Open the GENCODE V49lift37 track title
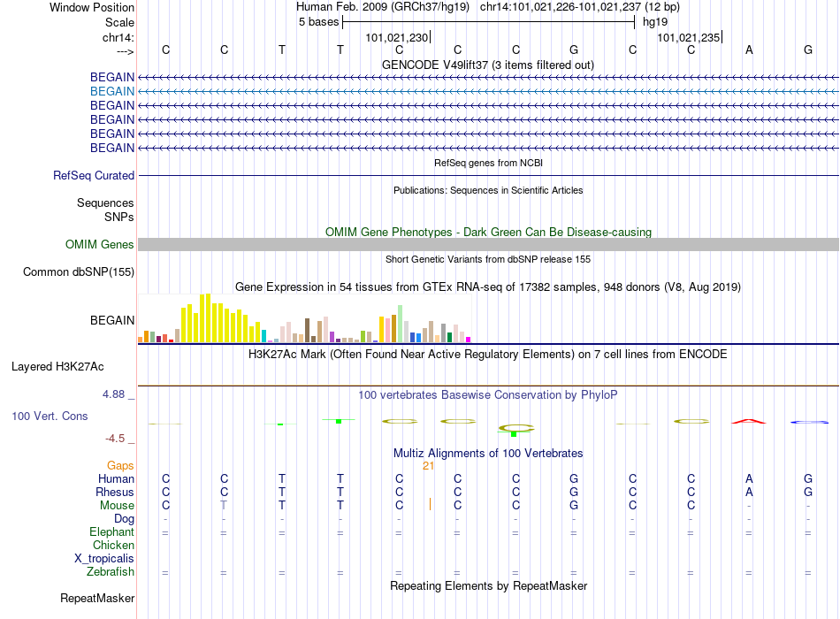The width and height of the screenshot is (840, 619). pos(487,65)
